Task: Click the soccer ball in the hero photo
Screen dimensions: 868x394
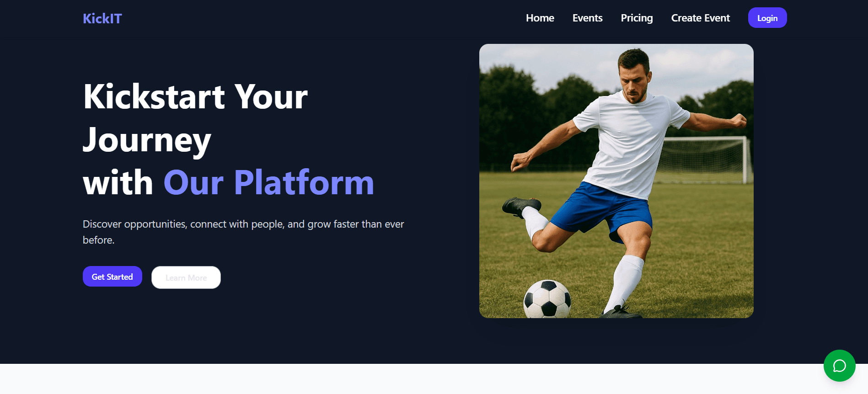Action: coord(547,299)
